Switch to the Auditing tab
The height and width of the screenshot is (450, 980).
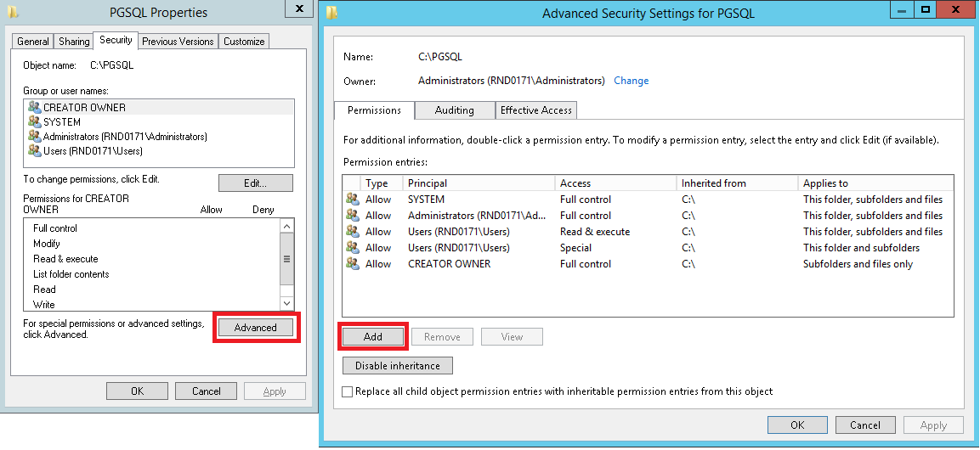pyautogui.click(x=455, y=110)
